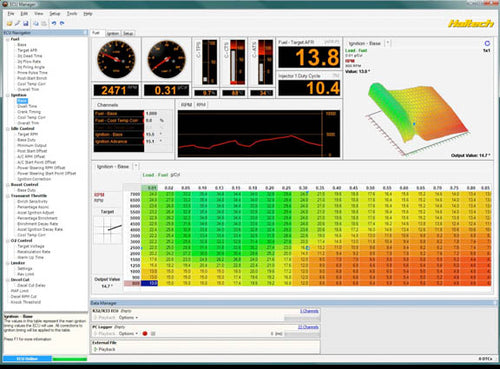The width and height of the screenshot is (500, 369).
Task: Open the PC Logger Options dropdown
Action: (x=128, y=334)
